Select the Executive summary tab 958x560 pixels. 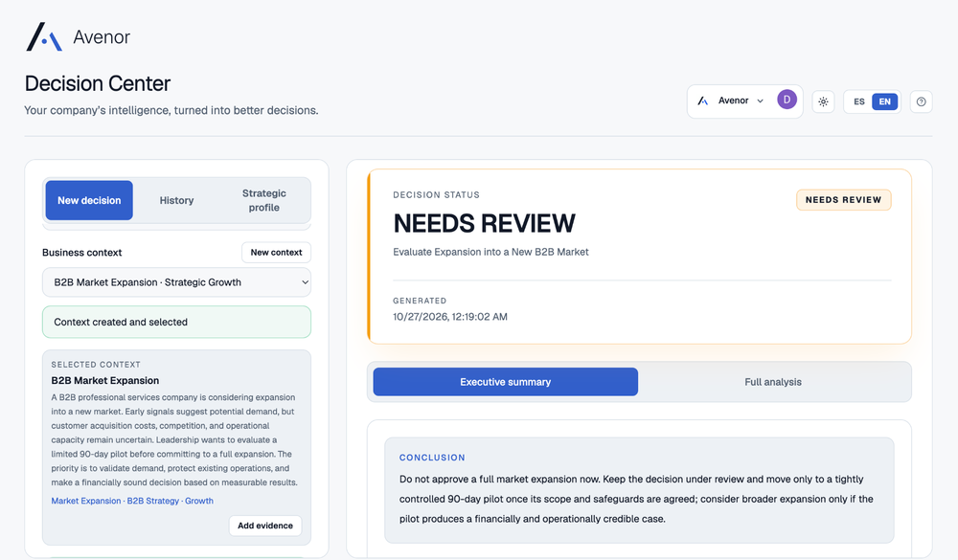505,382
